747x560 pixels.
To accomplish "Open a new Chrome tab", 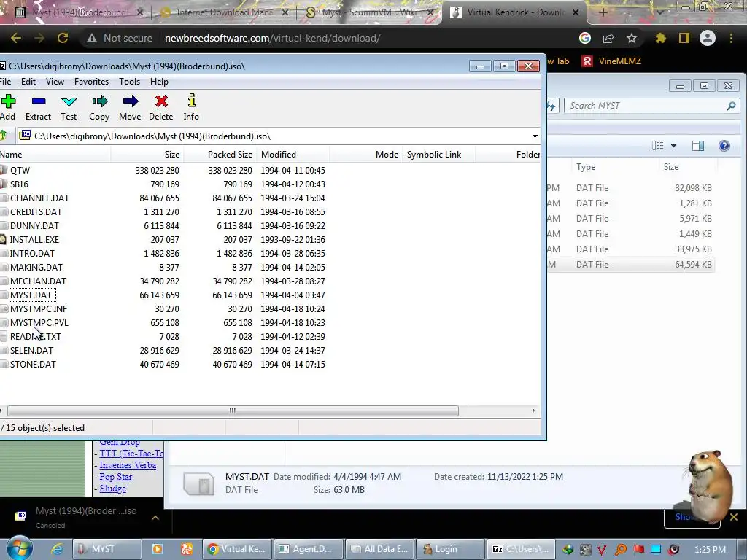I will [x=603, y=12].
